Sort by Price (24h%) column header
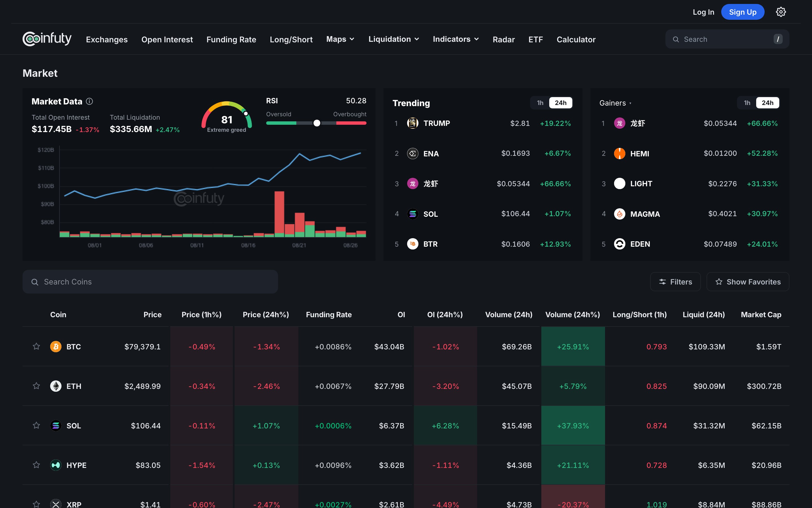Viewport: 812px width, 508px height. click(x=266, y=315)
